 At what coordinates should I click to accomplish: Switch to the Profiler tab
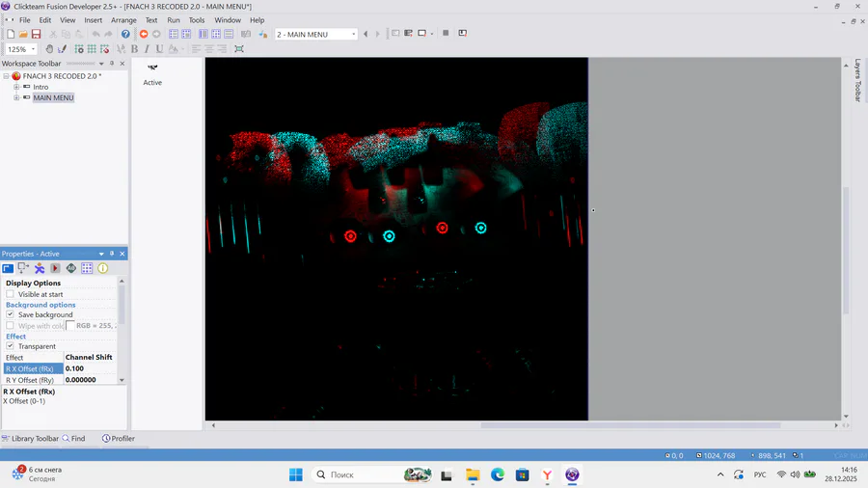[x=119, y=438]
